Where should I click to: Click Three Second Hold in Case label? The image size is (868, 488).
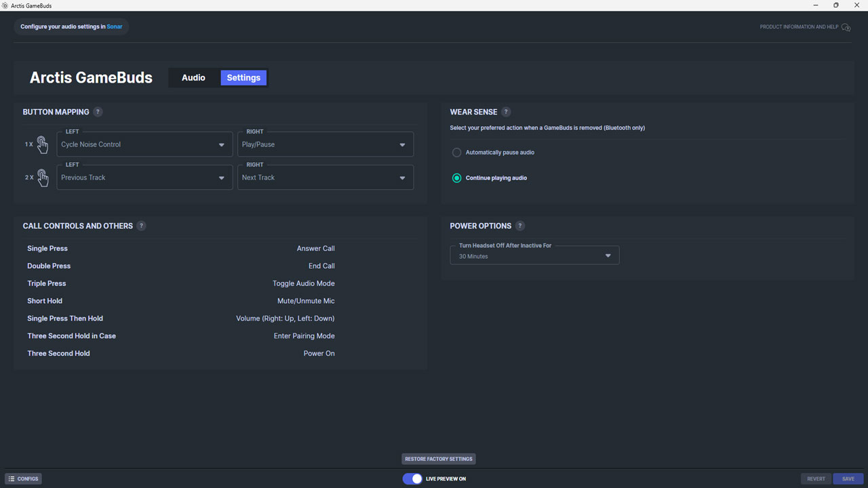(x=72, y=336)
